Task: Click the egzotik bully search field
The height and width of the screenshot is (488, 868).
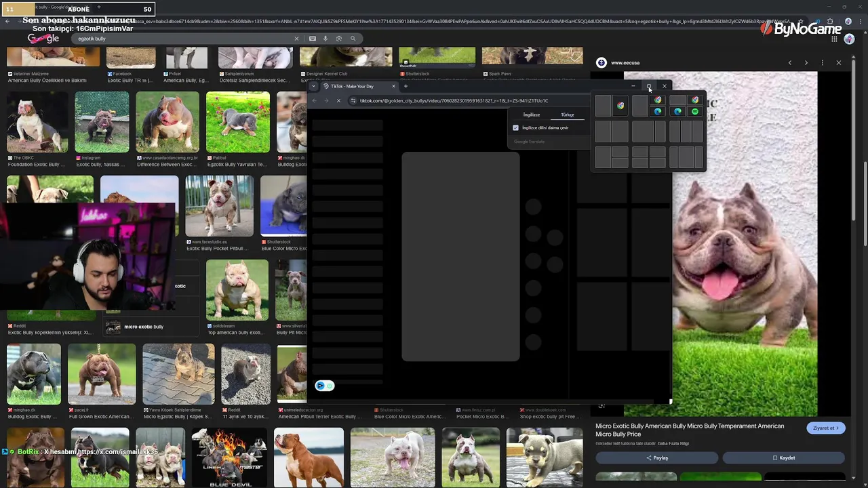Action: (x=183, y=39)
